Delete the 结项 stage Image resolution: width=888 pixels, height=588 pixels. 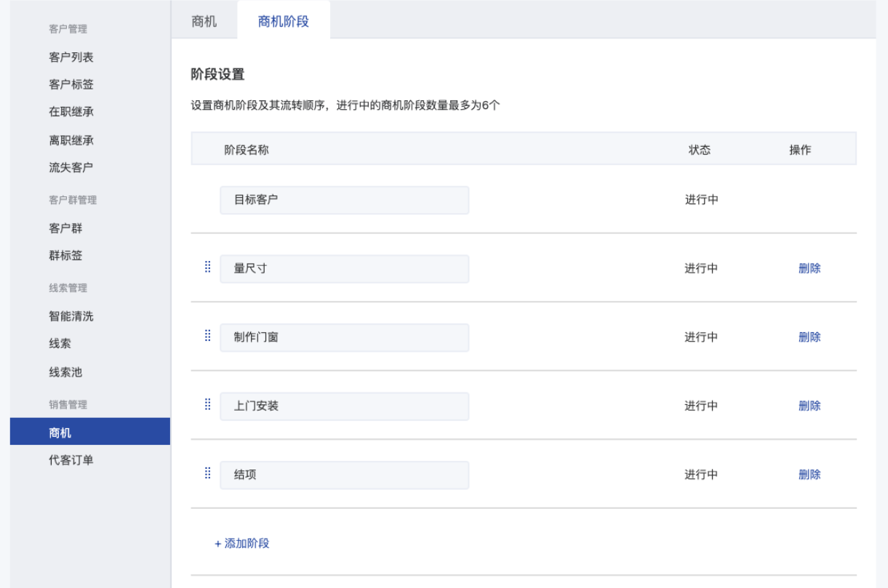coord(809,475)
